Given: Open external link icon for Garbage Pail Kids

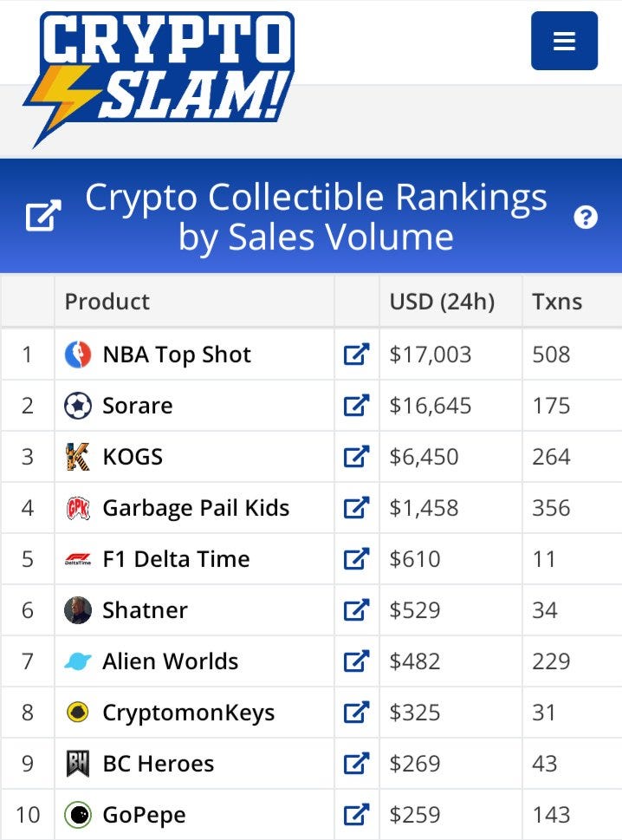Looking at the screenshot, I should click(357, 508).
